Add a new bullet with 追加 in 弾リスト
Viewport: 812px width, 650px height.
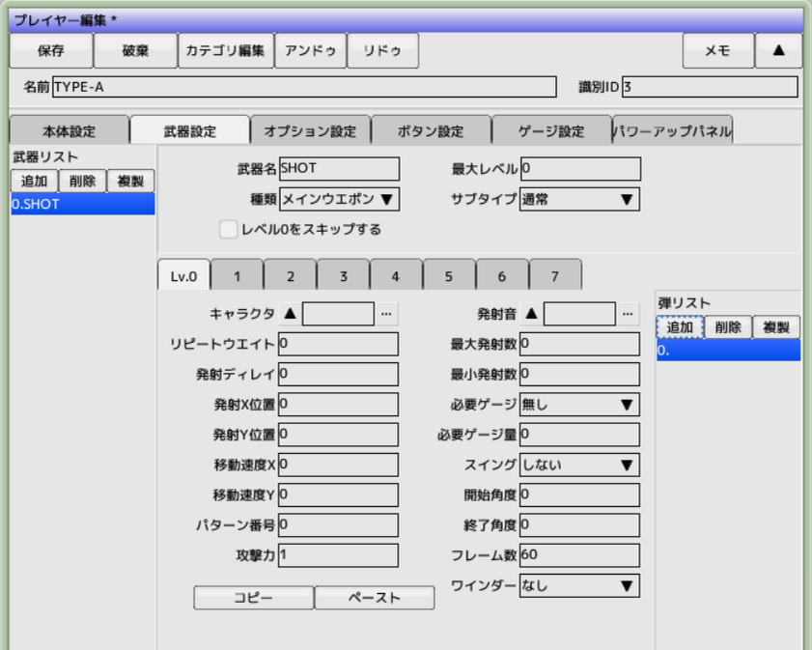[x=680, y=327]
